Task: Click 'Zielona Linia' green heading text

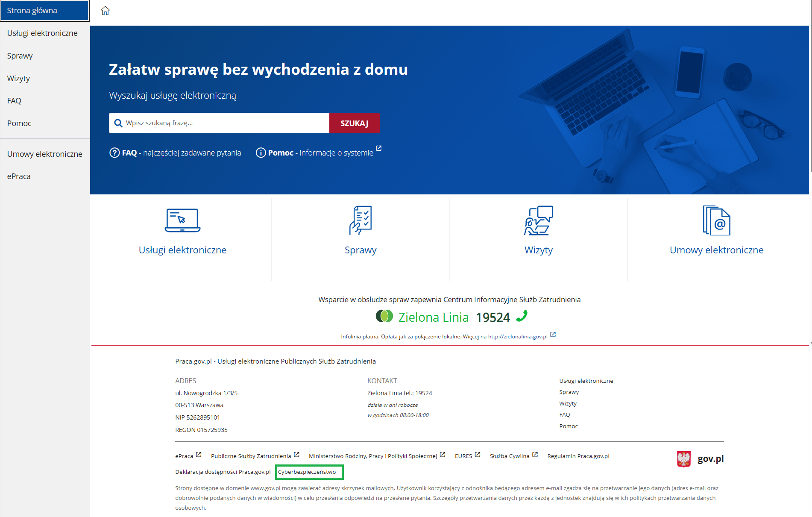Action: click(434, 317)
